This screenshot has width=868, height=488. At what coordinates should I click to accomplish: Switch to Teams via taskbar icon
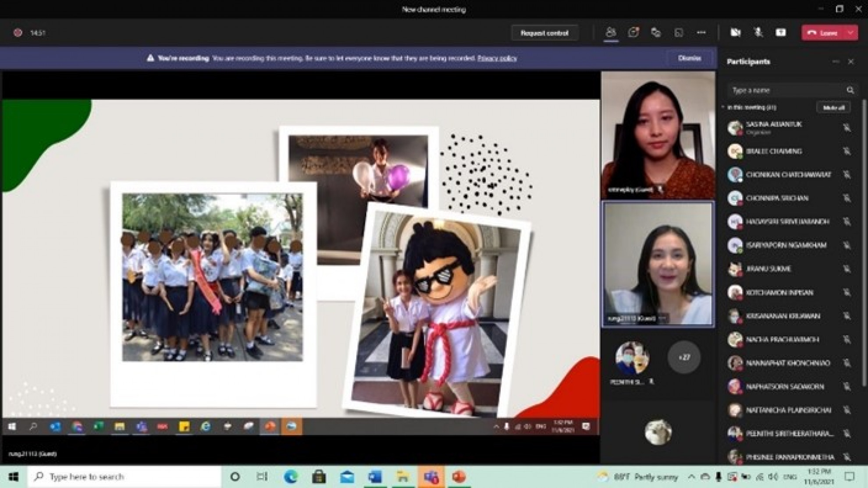[x=431, y=477]
